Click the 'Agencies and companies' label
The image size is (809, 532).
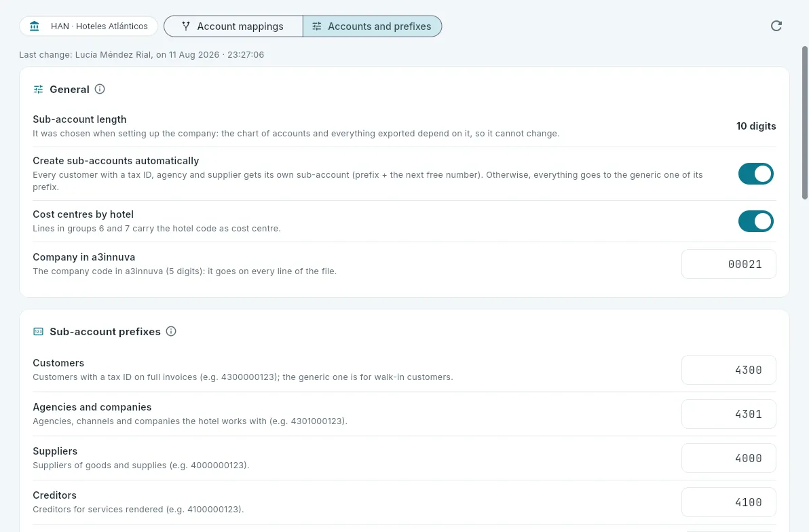pos(92,407)
